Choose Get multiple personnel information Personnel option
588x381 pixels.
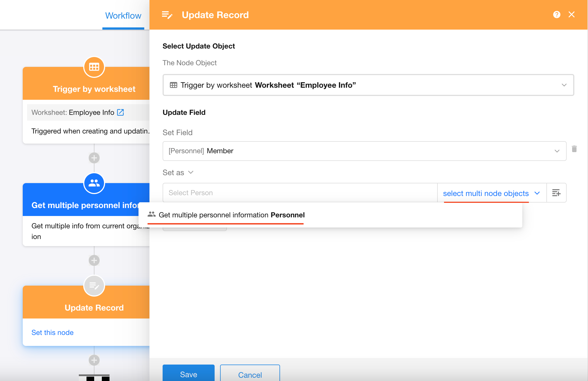pyautogui.click(x=232, y=215)
